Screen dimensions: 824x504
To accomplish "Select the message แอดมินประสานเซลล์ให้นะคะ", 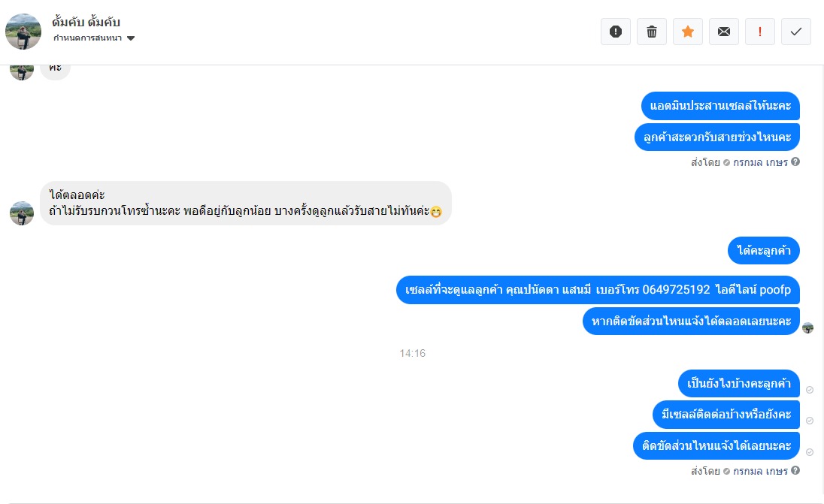I will pos(720,105).
